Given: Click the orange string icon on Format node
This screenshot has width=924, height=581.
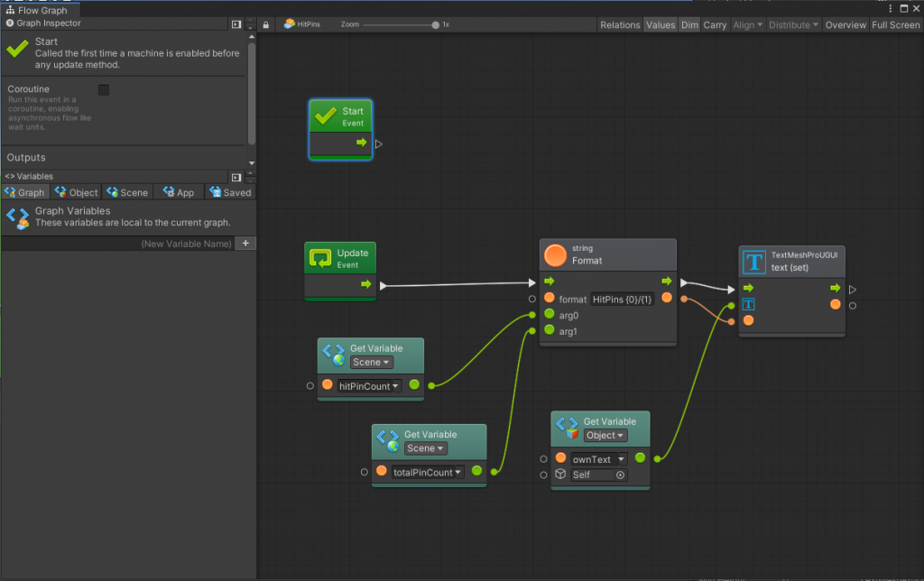Looking at the screenshot, I should pyautogui.click(x=556, y=254).
